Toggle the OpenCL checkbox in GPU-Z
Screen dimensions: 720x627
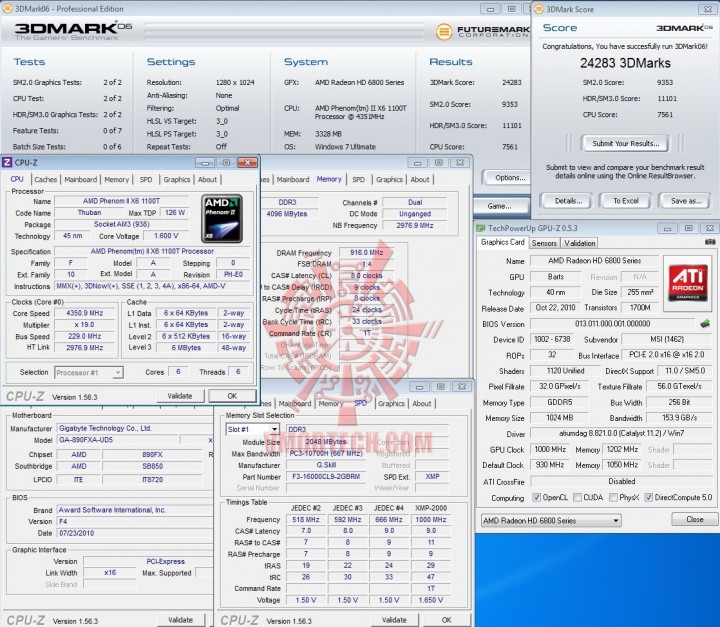point(536,497)
